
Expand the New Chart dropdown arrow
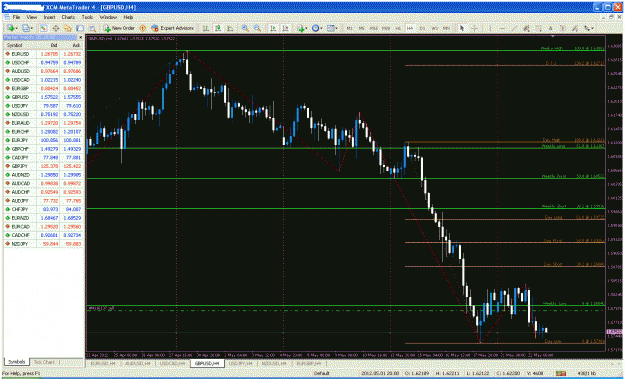click(17, 28)
